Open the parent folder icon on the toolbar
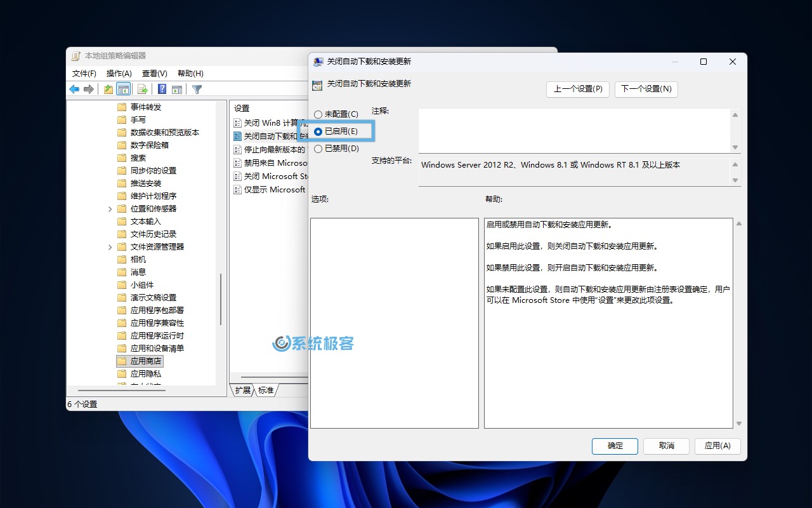The height and width of the screenshot is (508, 812). click(108, 90)
